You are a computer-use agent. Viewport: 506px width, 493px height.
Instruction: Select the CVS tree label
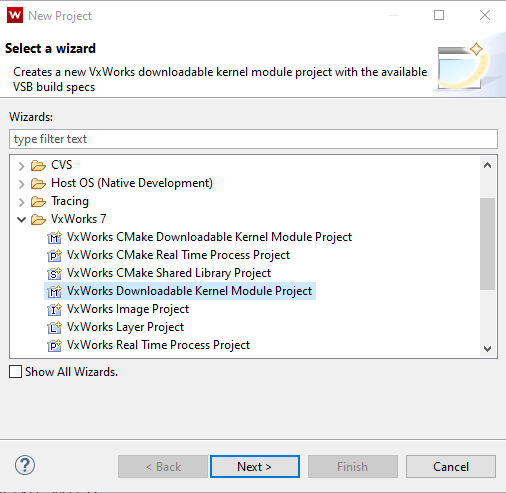[x=62, y=165]
